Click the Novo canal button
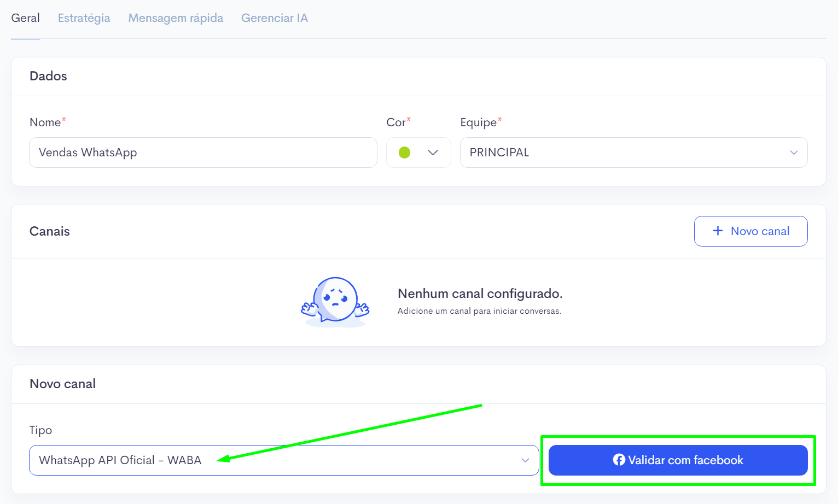The width and height of the screenshot is (838, 504). (750, 231)
